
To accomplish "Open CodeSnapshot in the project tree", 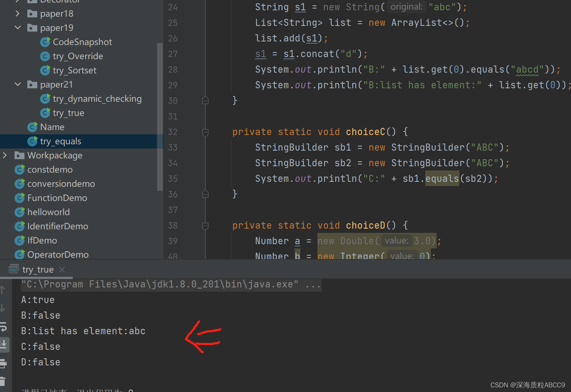I will click(x=82, y=42).
